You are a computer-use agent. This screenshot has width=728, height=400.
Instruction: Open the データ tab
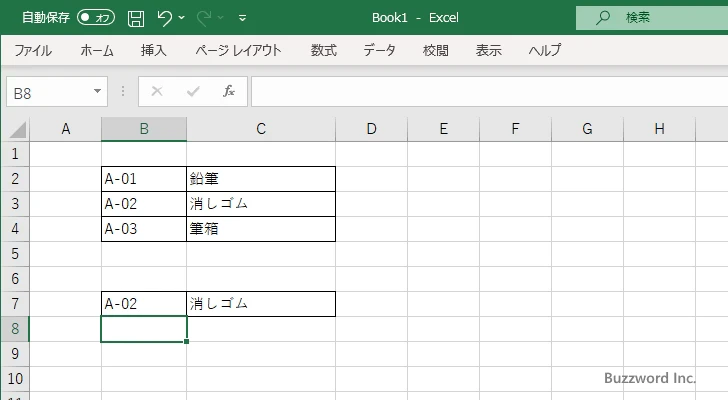(x=379, y=50)
